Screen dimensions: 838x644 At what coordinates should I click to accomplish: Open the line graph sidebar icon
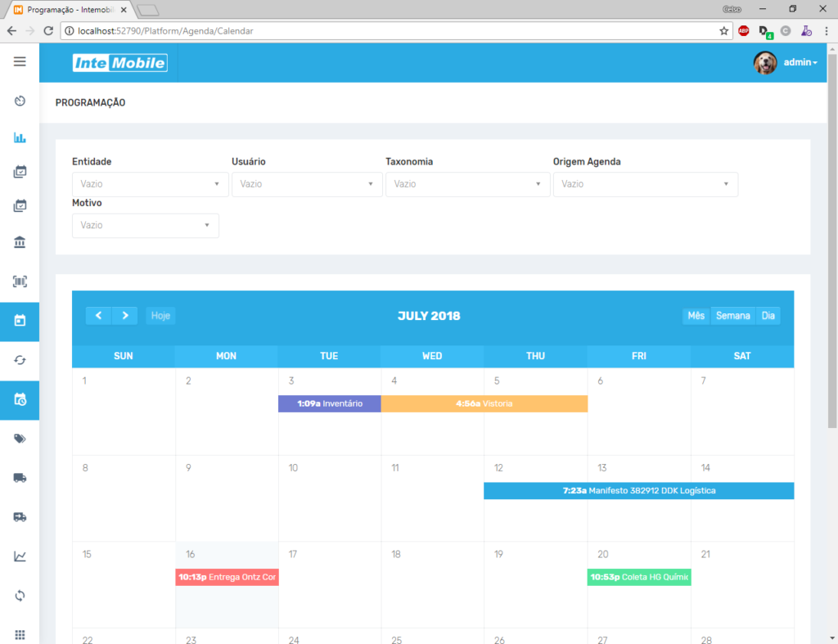pyautogui.click(x=20, y=556)
